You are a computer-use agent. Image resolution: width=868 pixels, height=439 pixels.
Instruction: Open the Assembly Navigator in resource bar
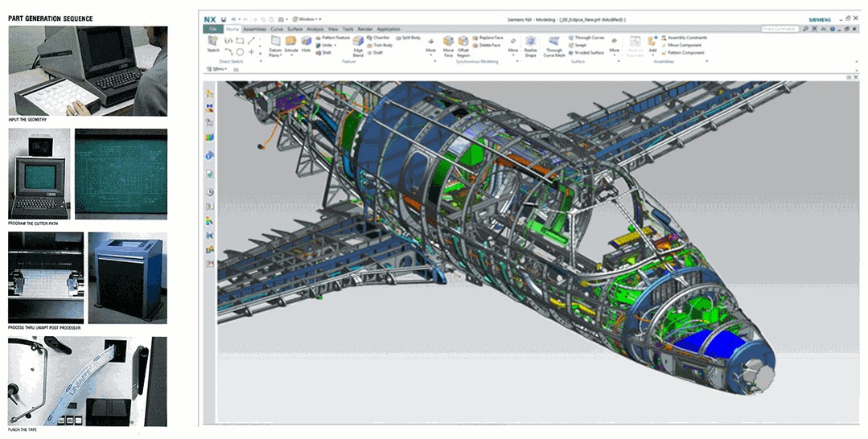click(x=210, y=93)
